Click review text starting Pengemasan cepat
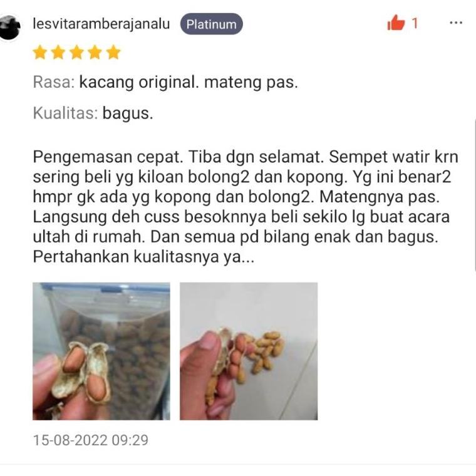 point(246,207)
